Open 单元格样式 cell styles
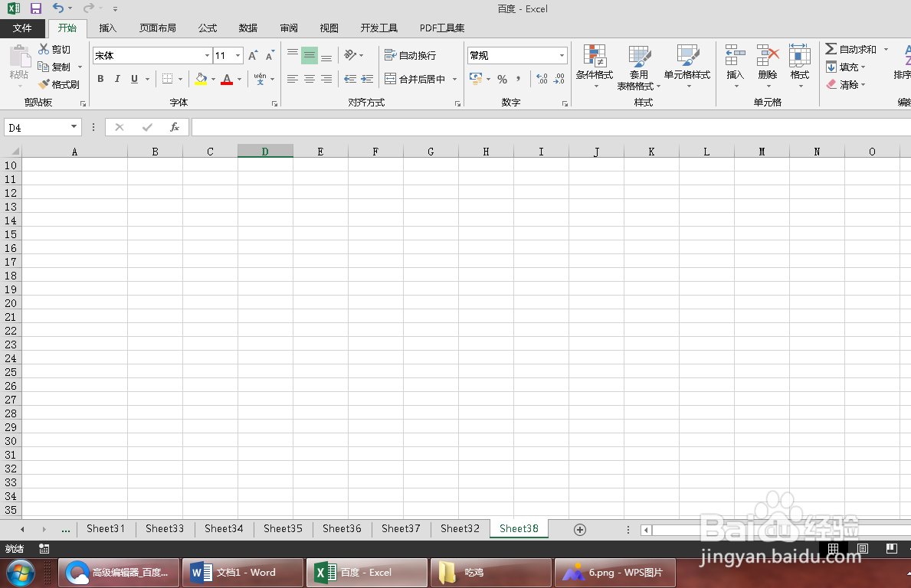 click(x=687, y=66)
